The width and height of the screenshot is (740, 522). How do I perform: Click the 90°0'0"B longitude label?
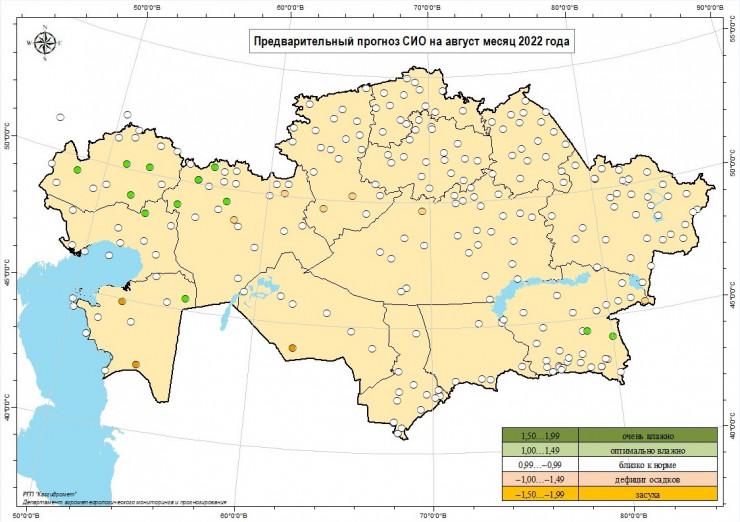708,6
